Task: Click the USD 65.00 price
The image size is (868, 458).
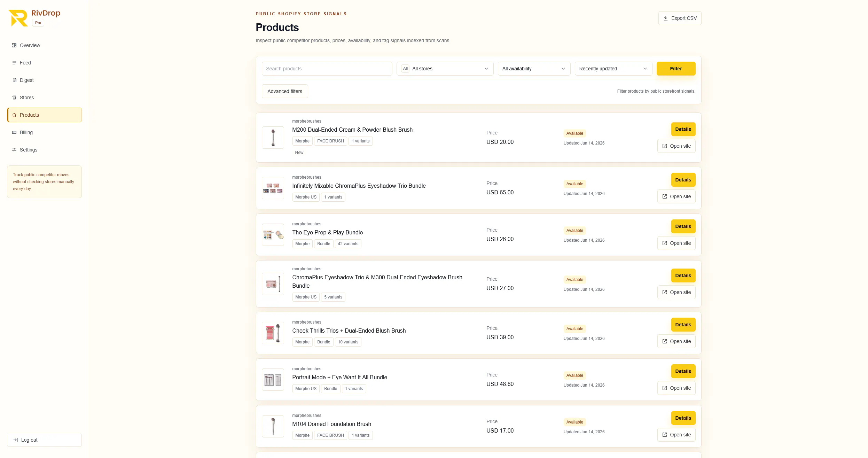Action: coord(500,192)
